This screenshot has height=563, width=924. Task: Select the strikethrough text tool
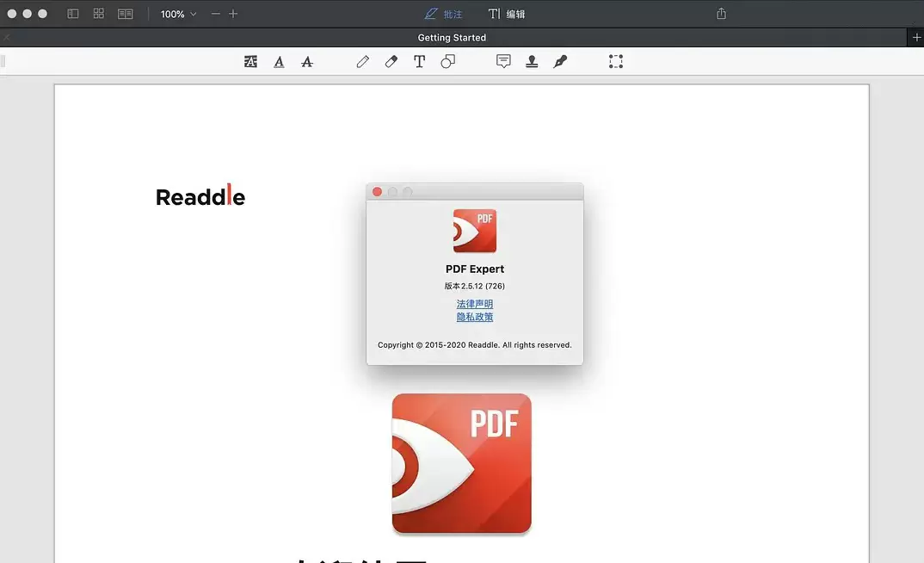tap(307, 61)
